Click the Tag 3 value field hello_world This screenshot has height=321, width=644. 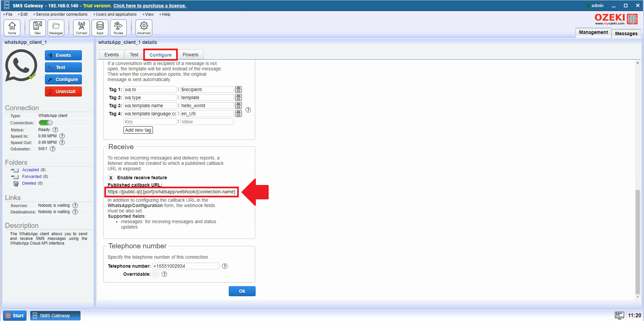pos(207,106)
